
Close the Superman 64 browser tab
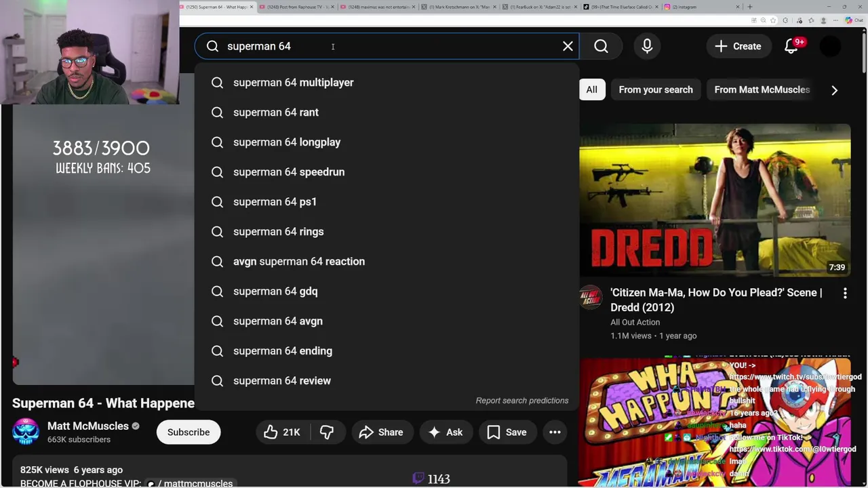pos(252,7)
